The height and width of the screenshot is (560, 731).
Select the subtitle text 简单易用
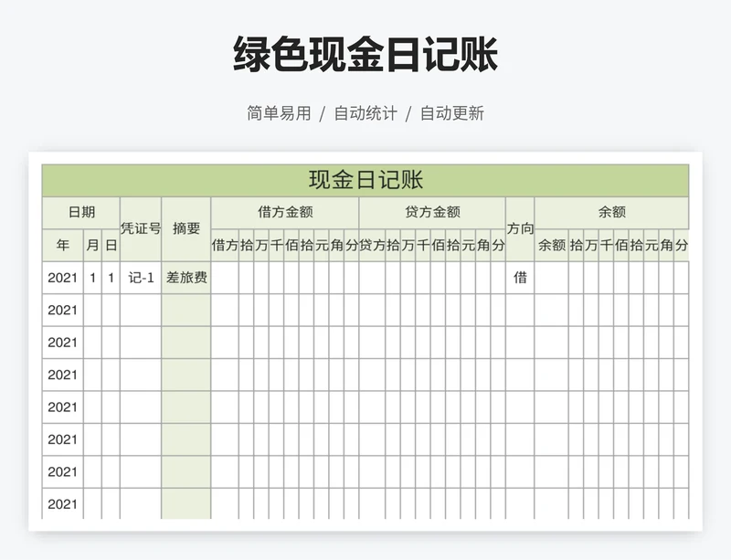pyautogui.click(x=279, y=113)
